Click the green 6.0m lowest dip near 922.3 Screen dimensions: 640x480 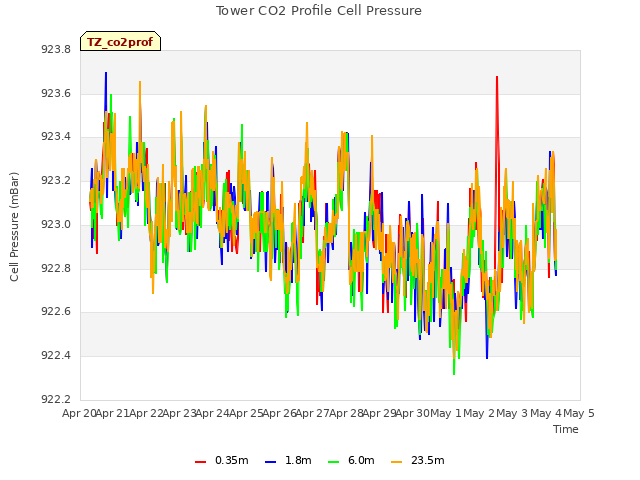[x=454, y=373]
